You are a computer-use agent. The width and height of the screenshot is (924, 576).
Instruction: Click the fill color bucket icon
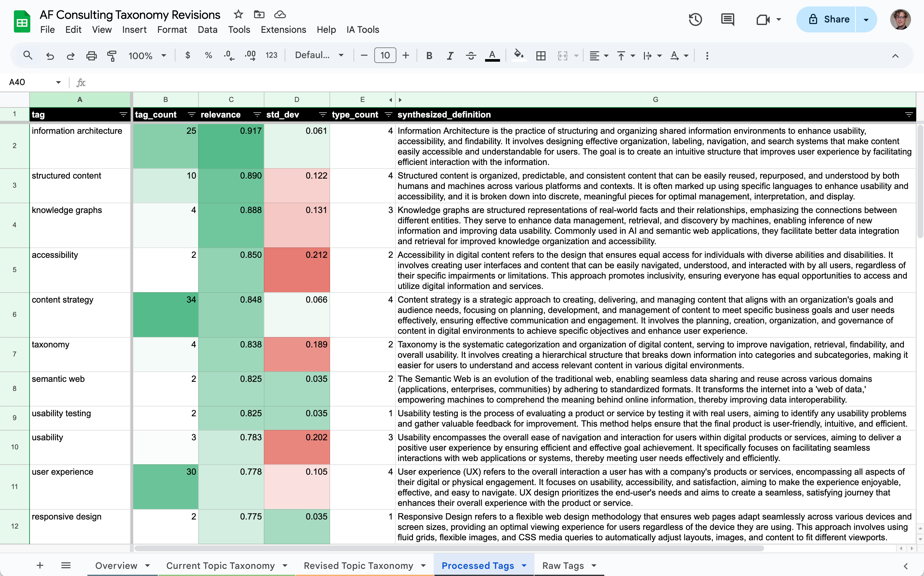click(x=519, y=56)
